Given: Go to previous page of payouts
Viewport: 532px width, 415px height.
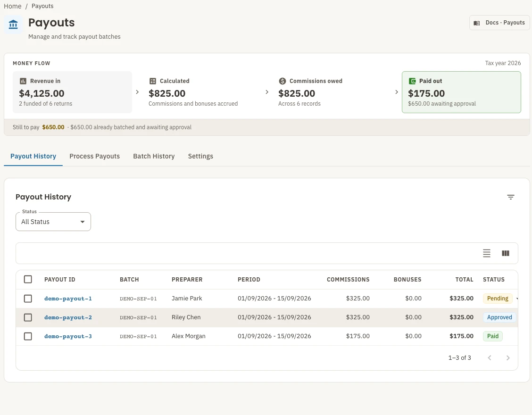Looking at the screenshot, I should pyautogui.click(x=489, y=357).
